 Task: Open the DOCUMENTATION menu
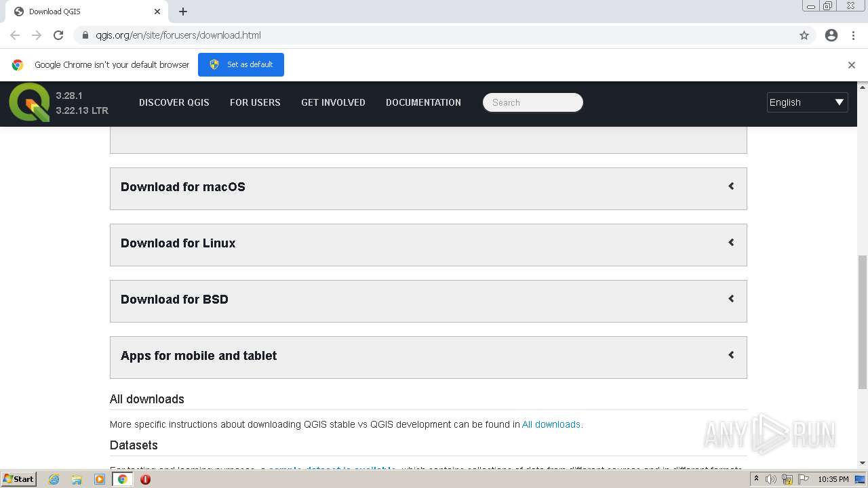(423, 102)
